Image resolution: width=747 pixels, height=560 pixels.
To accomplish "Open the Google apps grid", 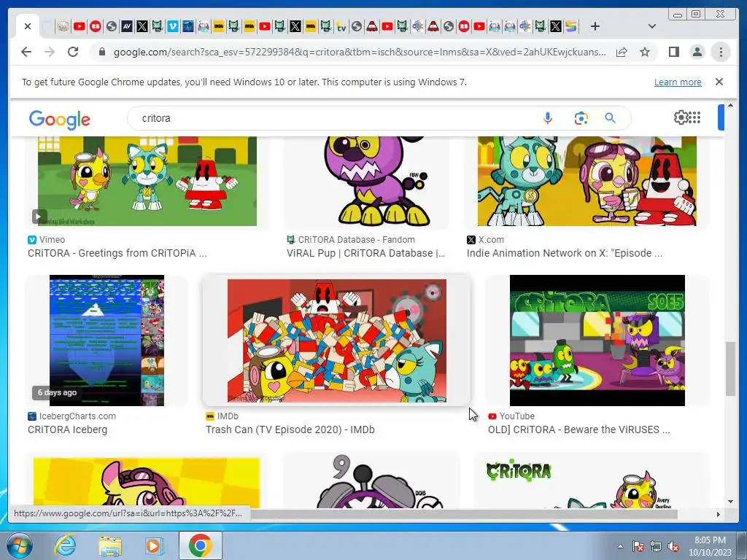I will click(694, 117).
